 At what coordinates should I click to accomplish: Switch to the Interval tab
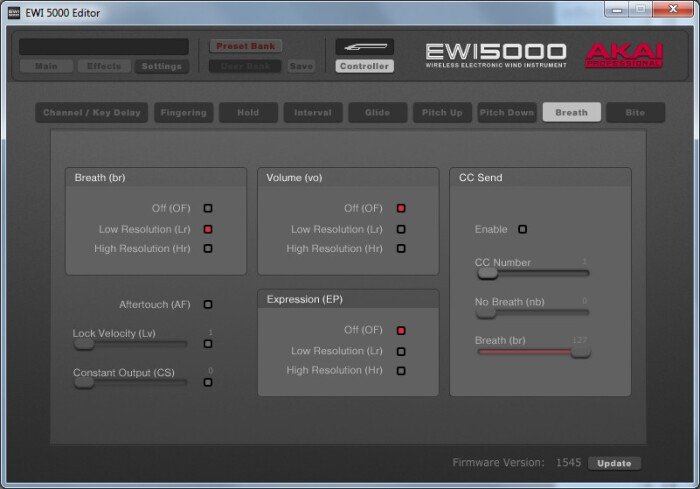[313, 113]
